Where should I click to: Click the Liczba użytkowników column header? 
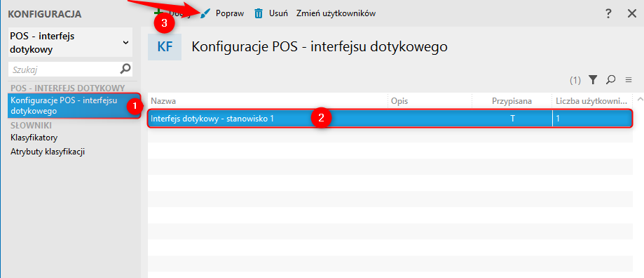pos(591,101)
